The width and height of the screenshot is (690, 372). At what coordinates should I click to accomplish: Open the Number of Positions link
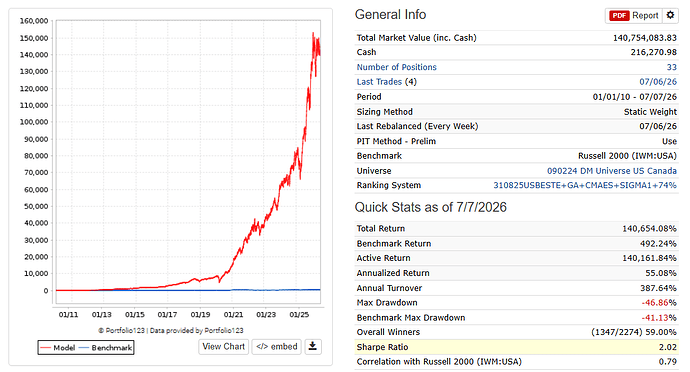[396, 67]
